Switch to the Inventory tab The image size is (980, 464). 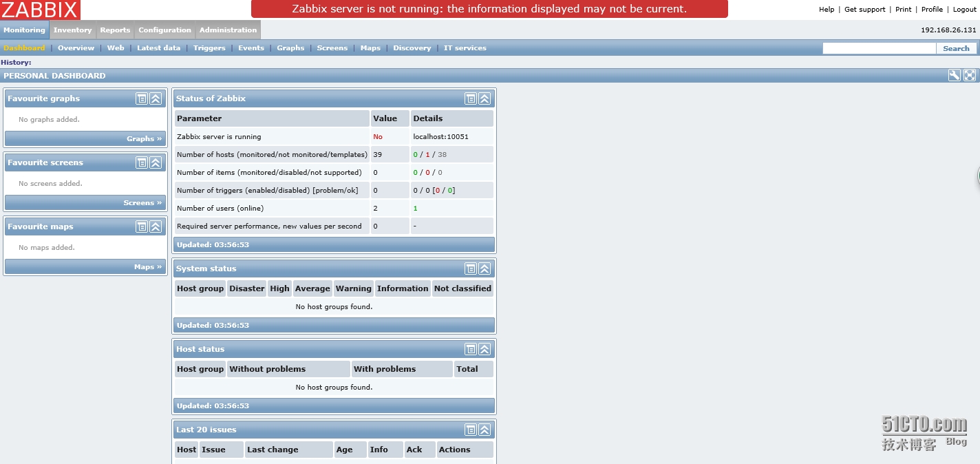73,30
